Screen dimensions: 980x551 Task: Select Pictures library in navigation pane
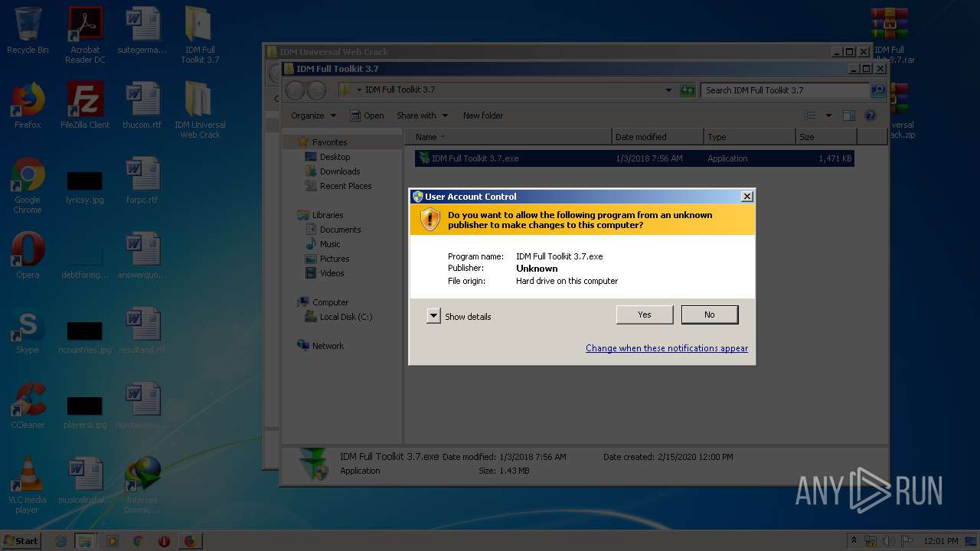click(x=335, y=259)
